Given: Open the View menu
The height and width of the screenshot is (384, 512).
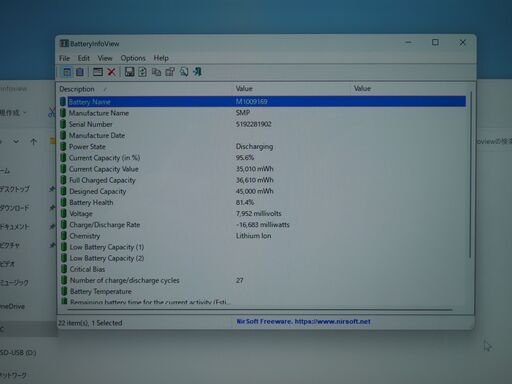Looking at the screenshot, I should coord(105,58).
